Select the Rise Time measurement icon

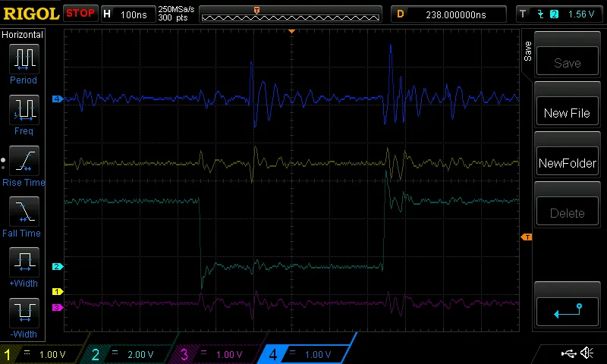pyautogui.click(x=24, y=161)
